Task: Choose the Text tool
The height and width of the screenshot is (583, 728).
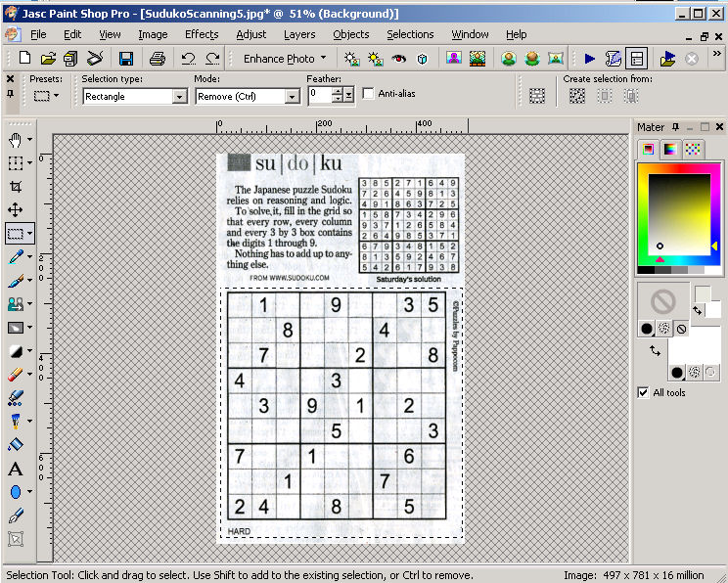Action: click(x=15, y=469)
